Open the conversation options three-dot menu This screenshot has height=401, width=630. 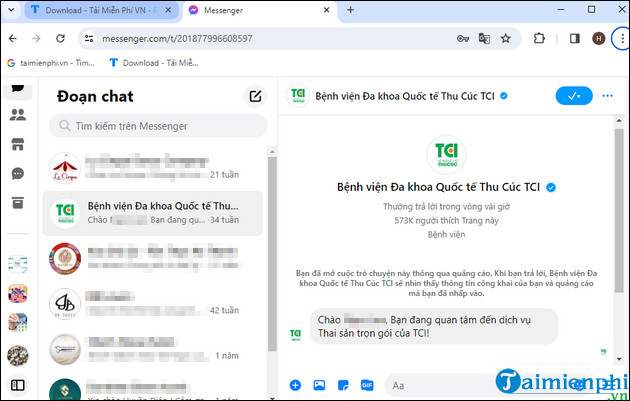click(608, 96)
